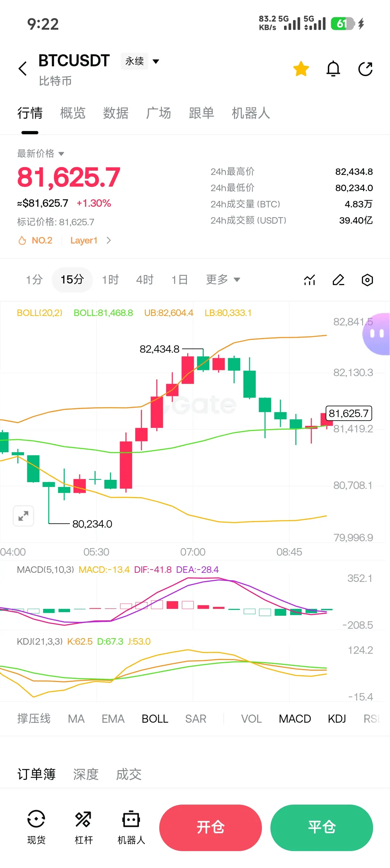This screenshot has height=868, width=390.
Task: Tap the share/refresh circular arrow icon
Action: 365,69
